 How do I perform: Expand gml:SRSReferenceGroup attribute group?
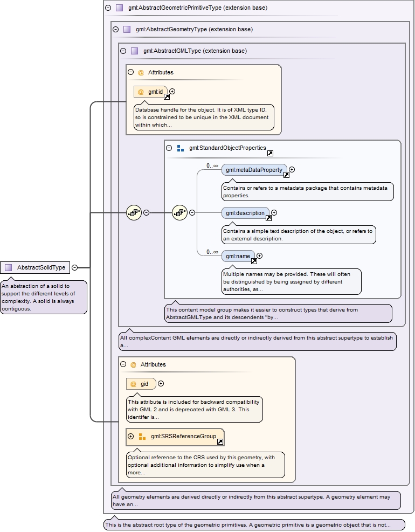pyautogui.click(x=130, y=436)
